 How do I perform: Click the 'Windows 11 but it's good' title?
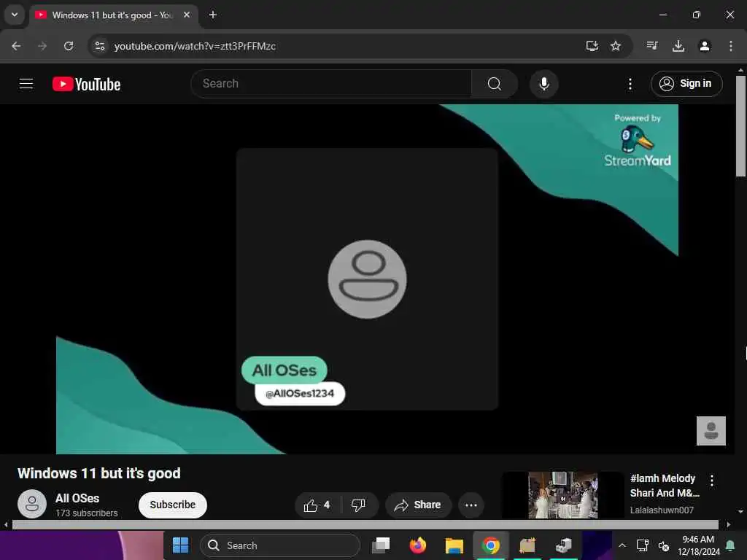point(99,473)
